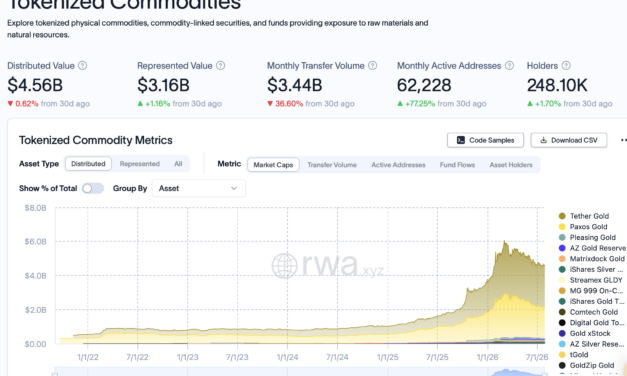Click the Paxos Gold legend entry

tap(583, 227)
